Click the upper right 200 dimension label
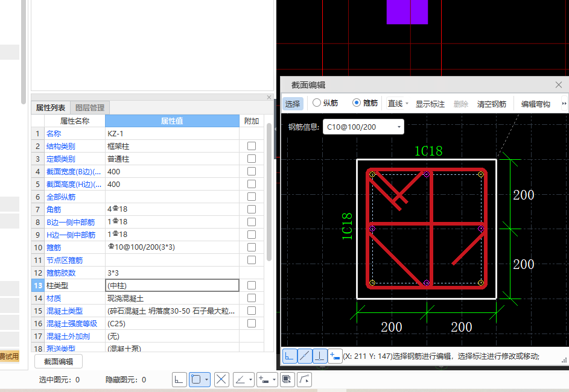 click(524, 195)
